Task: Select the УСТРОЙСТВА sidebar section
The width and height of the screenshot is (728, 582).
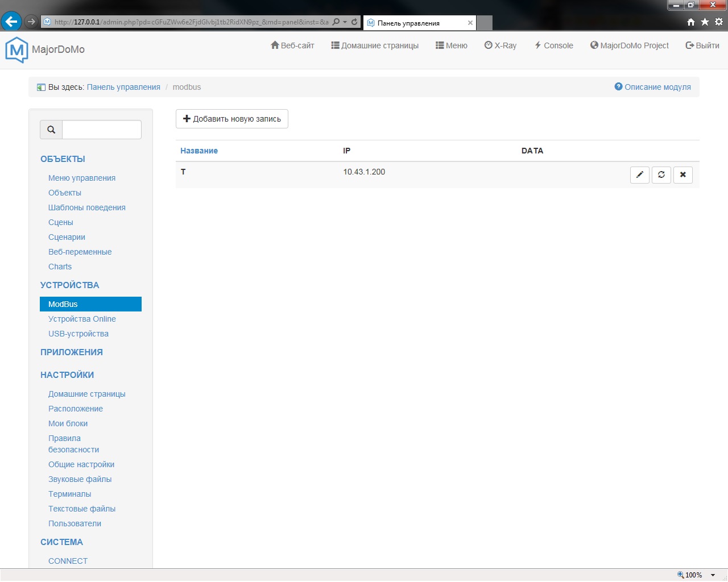Action: tap(70, 285)
